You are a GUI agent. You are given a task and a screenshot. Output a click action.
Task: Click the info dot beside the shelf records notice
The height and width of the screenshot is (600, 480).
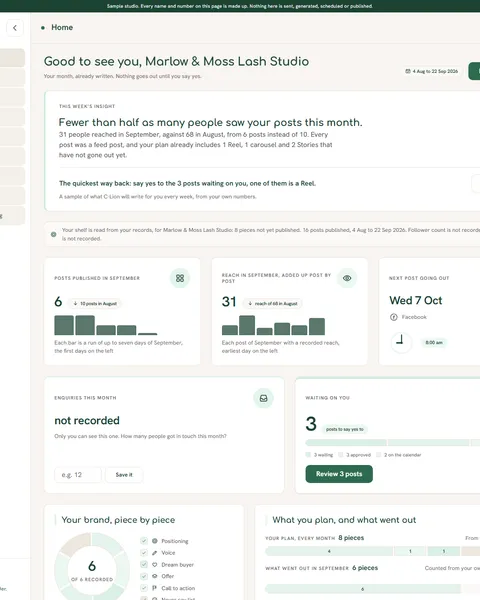coord(54,234)
